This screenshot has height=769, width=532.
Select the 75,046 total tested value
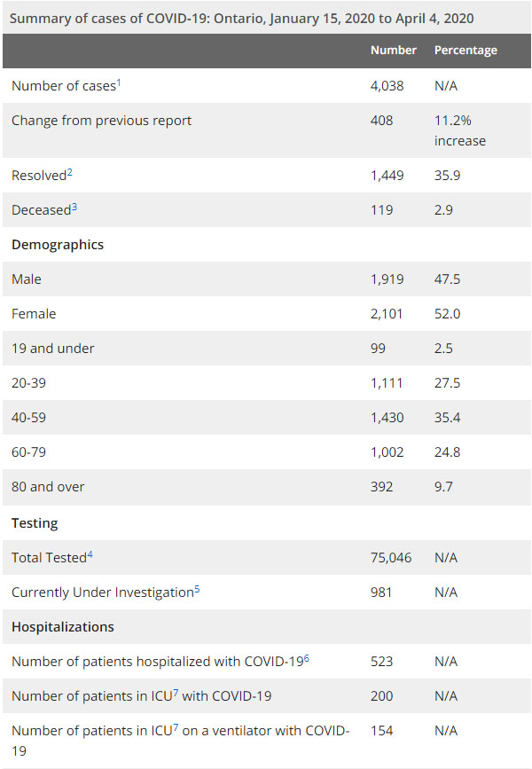tap(391, 558)
